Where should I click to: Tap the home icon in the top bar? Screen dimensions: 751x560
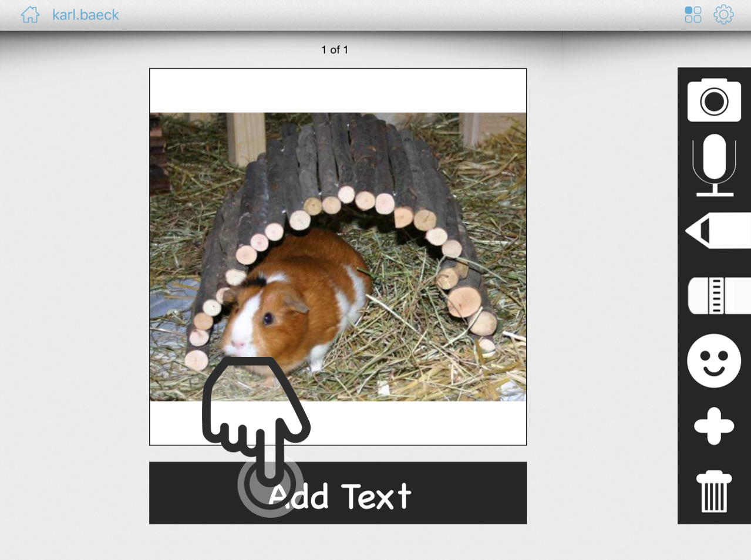30,15
